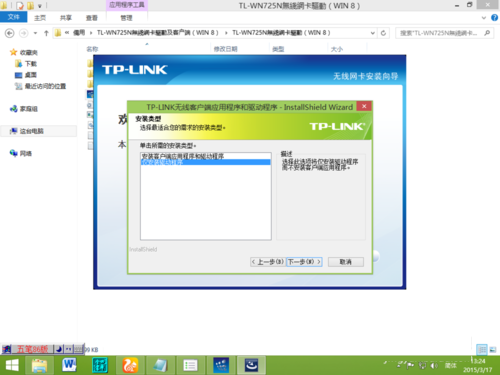This screenshot has height=375, width=500.
Task: Expand the address bar history dropdown
Action: tap(373, 33)
